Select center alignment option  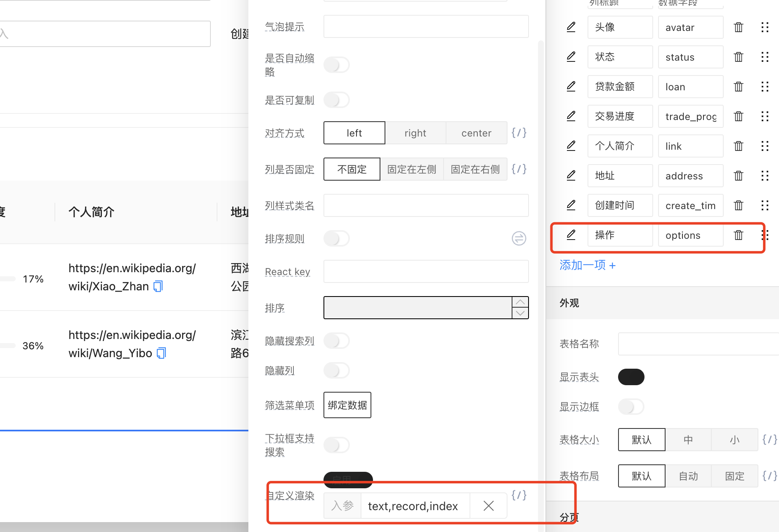click(477, 133)
